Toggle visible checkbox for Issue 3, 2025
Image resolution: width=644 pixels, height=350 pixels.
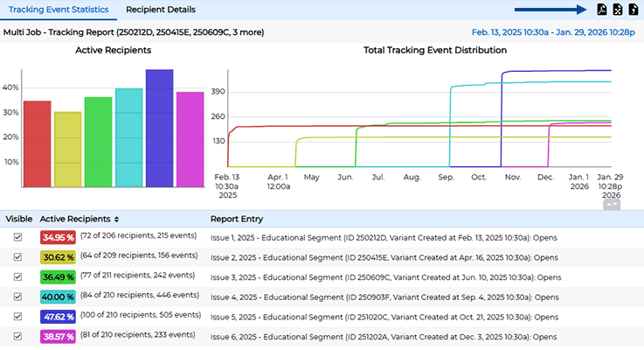(18, 276)
